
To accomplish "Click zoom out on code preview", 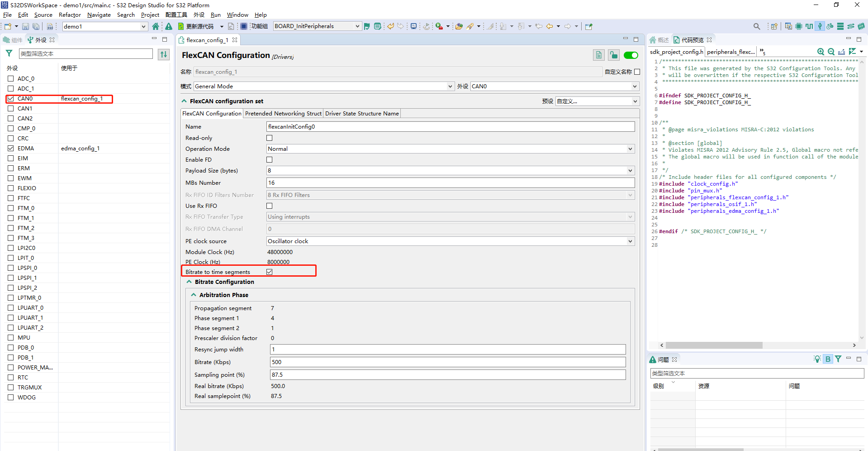I will click(x=831, y=52).
